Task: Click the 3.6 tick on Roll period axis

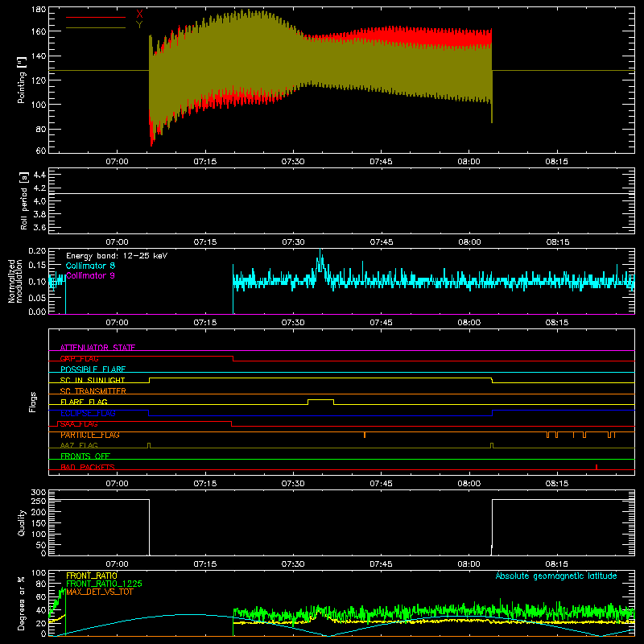Action: click(x=39, y=227)
